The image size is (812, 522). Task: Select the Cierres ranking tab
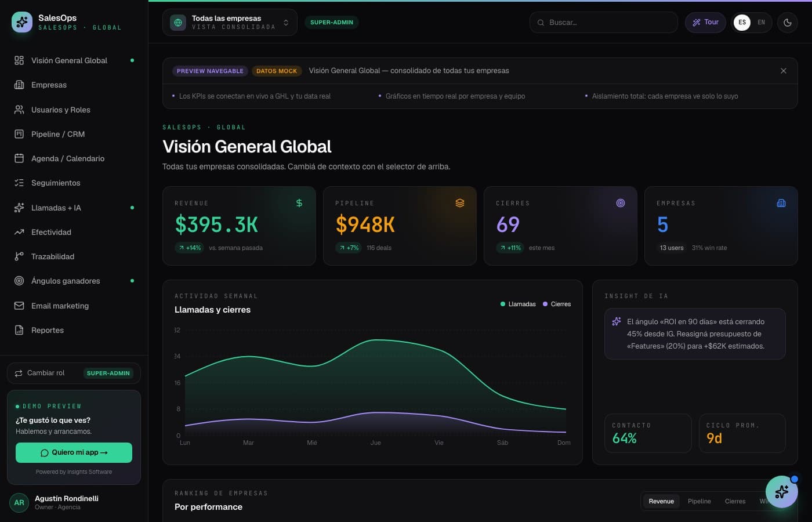pyautogui.click(x=735, y=501)
